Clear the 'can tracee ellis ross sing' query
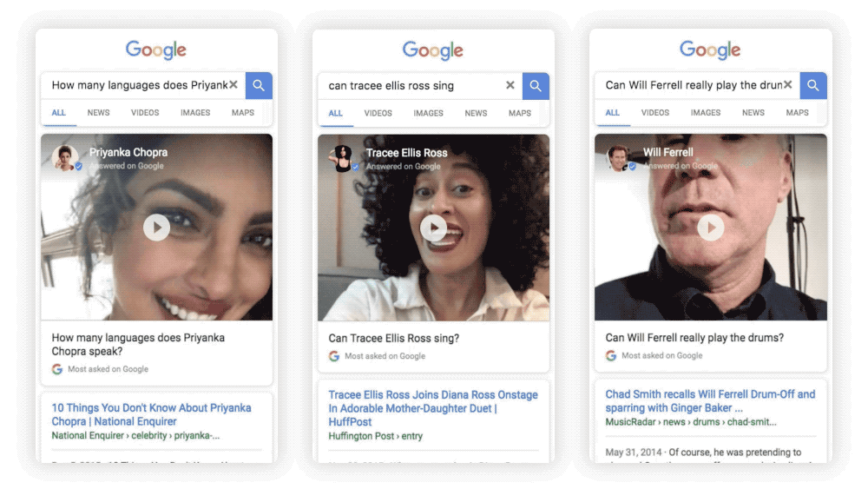The height and width of the screenshot is (489, 868). point(510,85)
